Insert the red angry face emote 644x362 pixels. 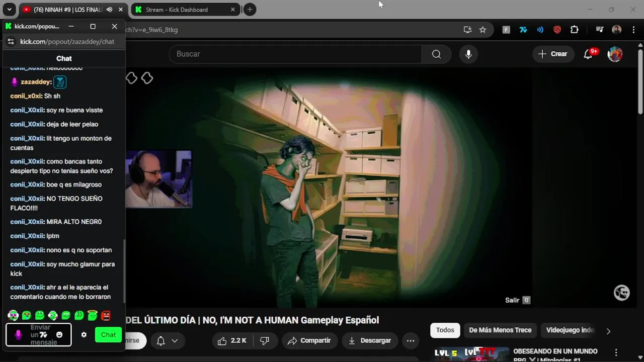pyautogui.click(x=106, y=316)
